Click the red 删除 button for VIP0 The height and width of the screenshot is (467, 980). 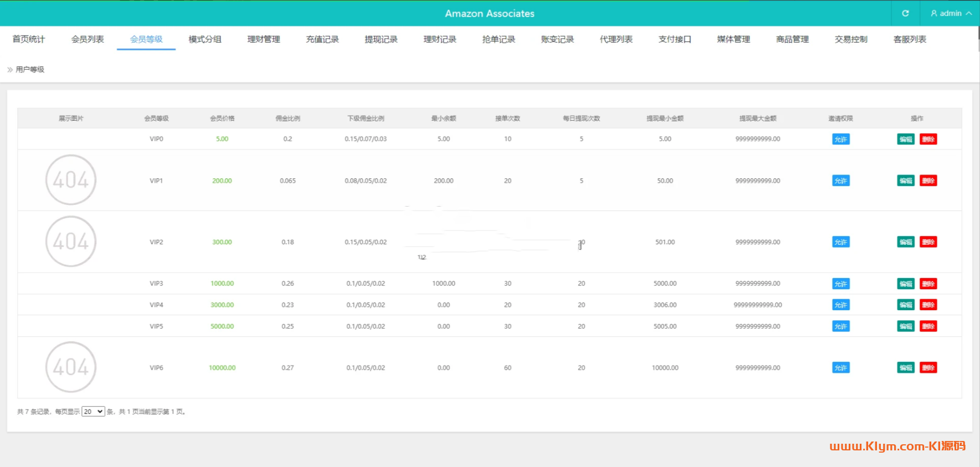(928, 140)
